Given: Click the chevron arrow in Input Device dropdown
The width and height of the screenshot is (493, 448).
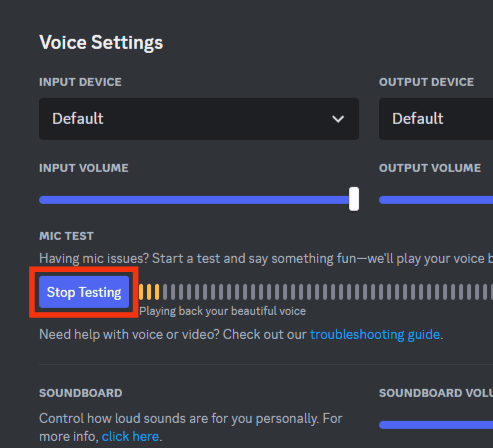Looking at the screenshot, I should pos(338,119).
